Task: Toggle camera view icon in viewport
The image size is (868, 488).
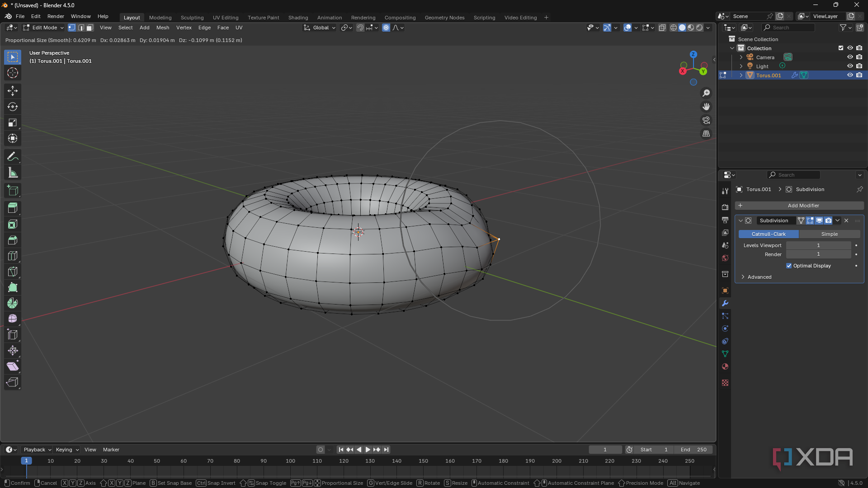Action: coord(706,120)
